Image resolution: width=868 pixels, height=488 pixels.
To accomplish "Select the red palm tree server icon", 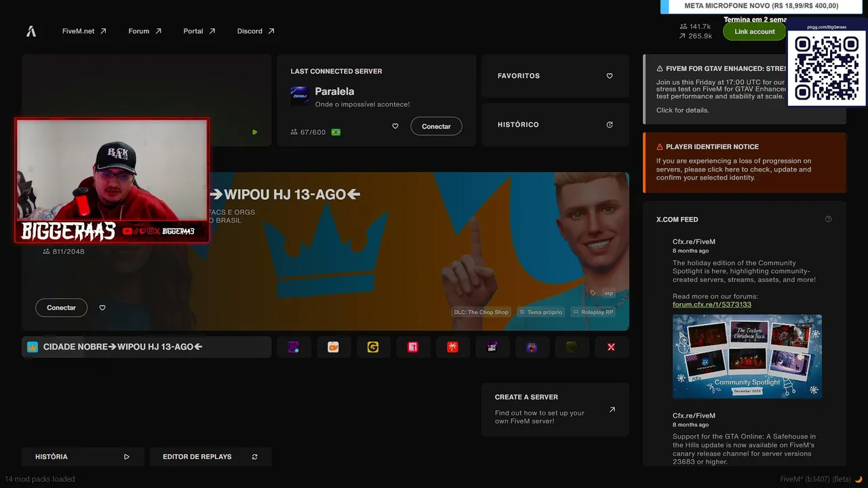I will [452, 347].
